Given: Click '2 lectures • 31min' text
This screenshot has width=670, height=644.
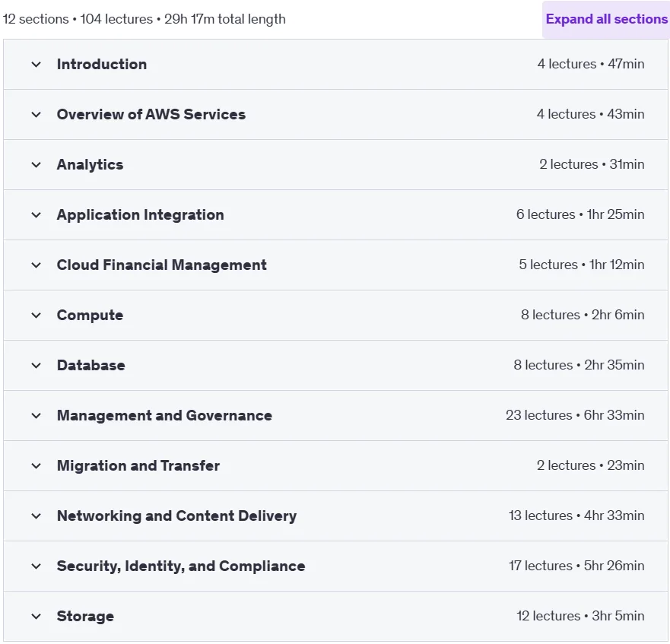Looking at the screenshot, I should (592, 164).
